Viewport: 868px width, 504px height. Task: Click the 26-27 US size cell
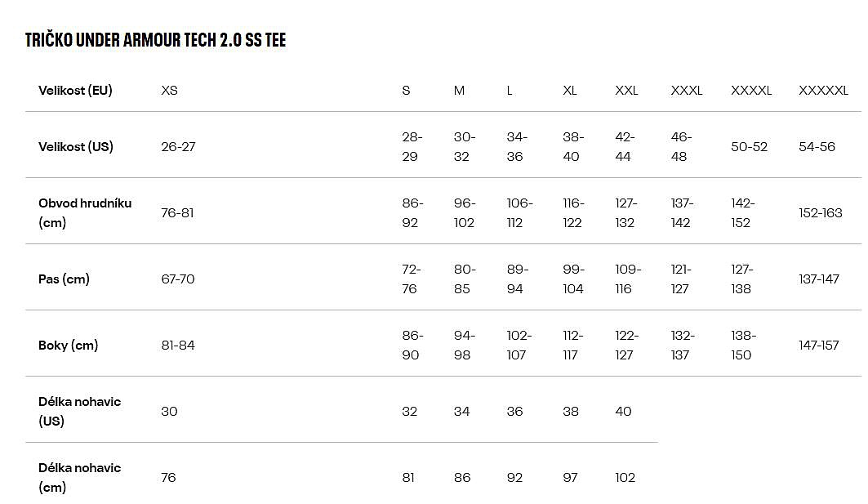click(x=178, y=147)
